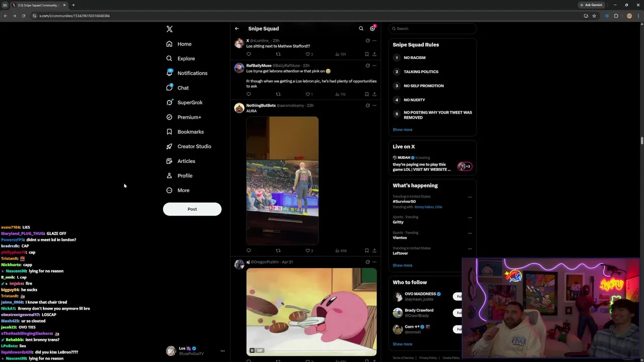Open options for Vientos trend

pyautogui.click(x=470, y=233)
